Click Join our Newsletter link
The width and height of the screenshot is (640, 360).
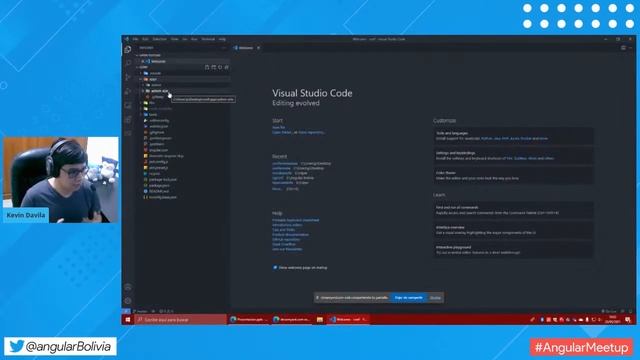287,249
